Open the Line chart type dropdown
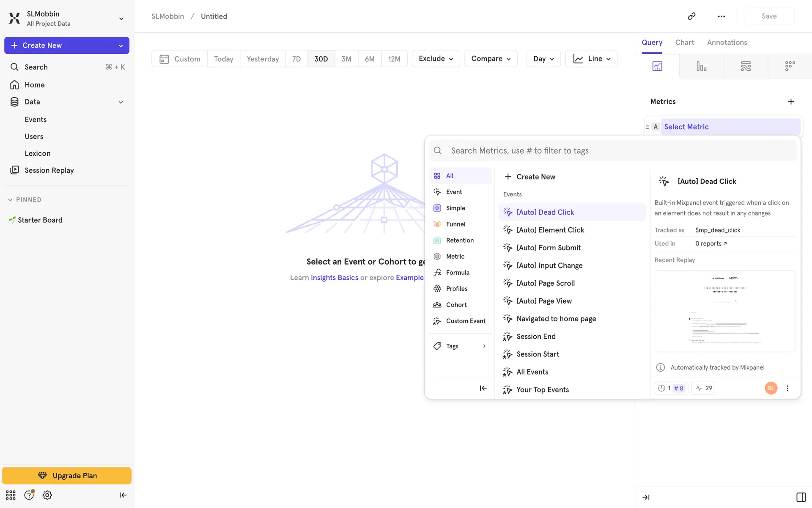This screenshot has width=812, height=508. pos(591,59)
